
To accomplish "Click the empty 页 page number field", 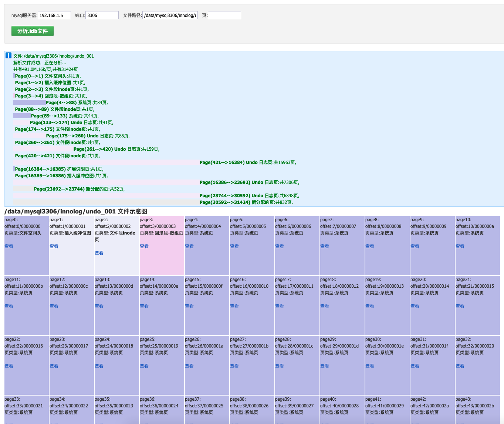I will point(224,15).
